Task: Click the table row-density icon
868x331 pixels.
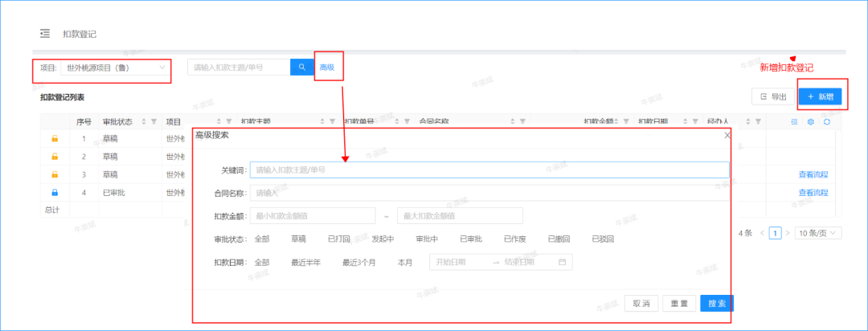Action: pos(793,122)
